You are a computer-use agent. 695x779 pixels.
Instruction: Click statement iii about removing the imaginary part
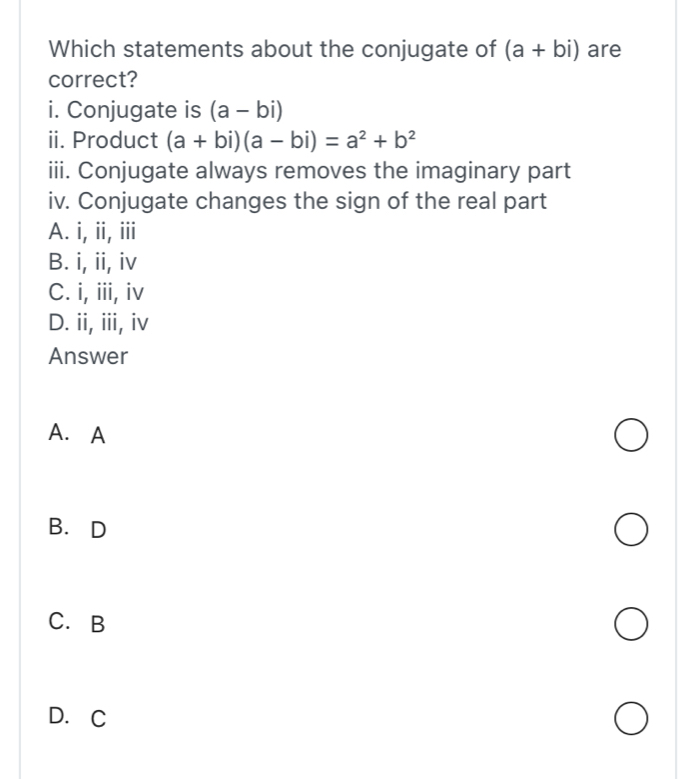[309, 170]
